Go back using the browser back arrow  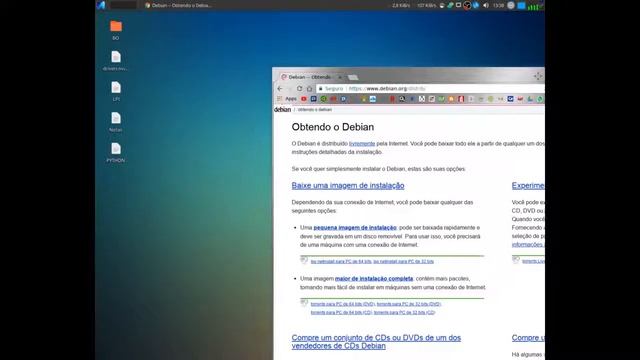280,89
